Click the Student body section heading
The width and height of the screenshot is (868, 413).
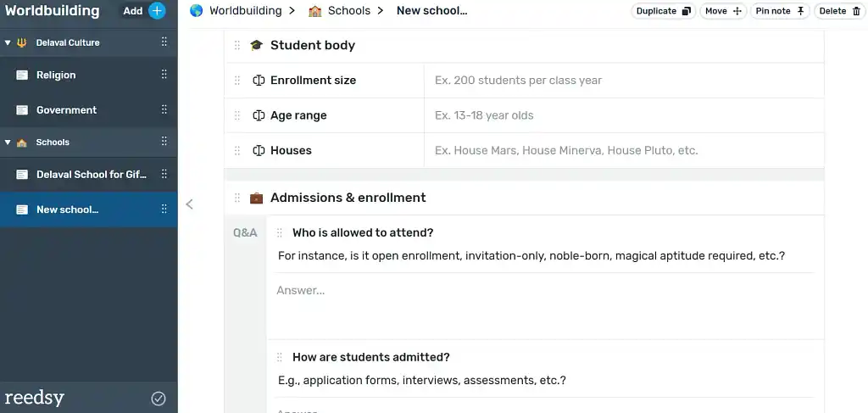pos(313,46)
